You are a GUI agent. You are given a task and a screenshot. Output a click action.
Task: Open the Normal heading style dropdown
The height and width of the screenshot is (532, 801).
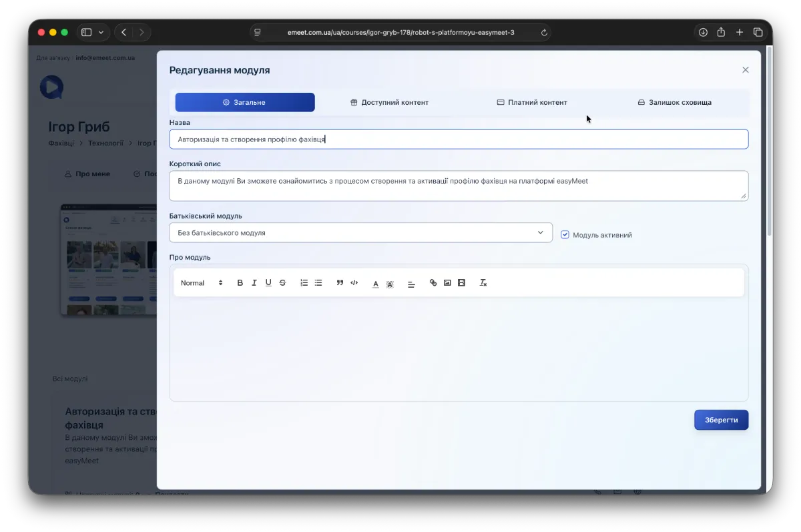tap(202, 283)
